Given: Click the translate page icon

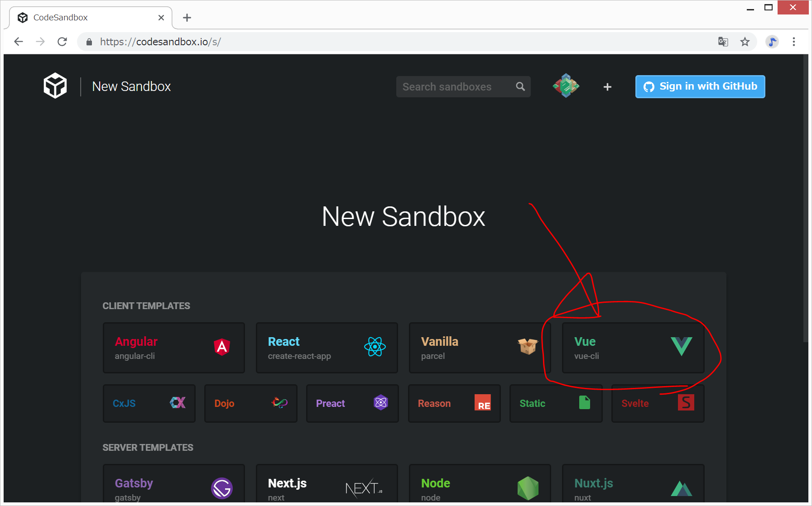Looking at the screenshot, I should 723,42.
